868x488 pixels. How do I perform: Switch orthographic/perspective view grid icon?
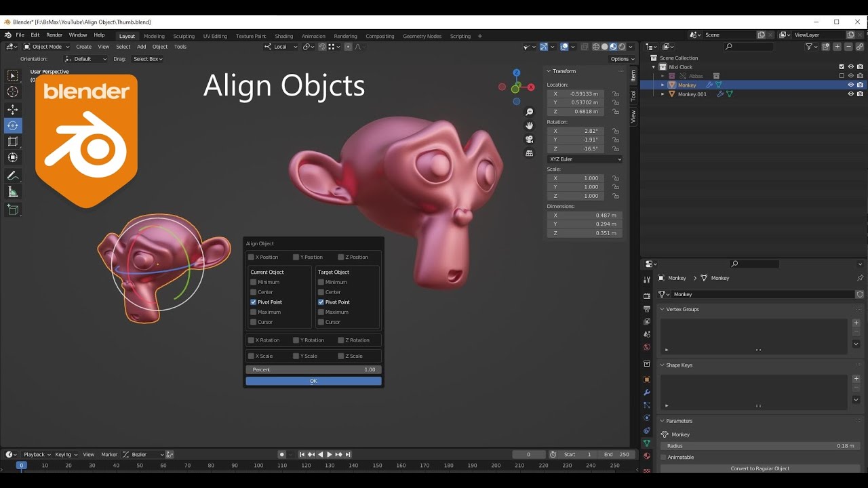pos(530,153)
